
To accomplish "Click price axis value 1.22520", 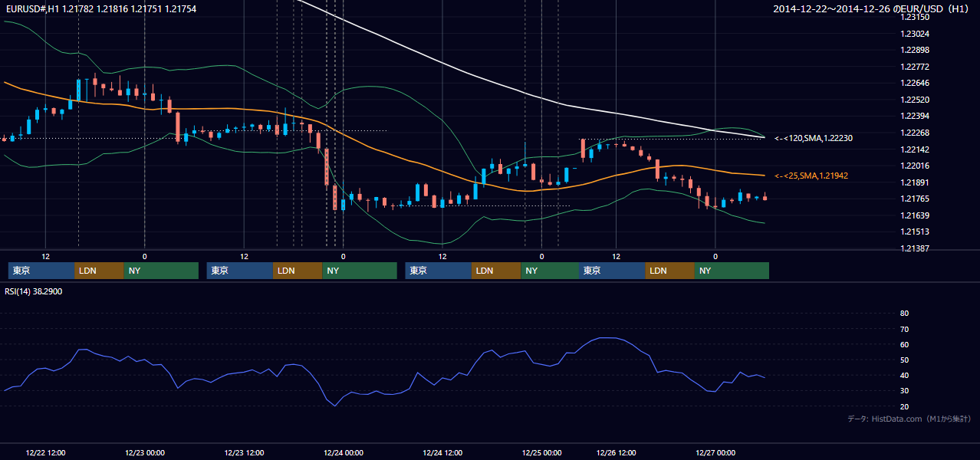I will (914, 100).
